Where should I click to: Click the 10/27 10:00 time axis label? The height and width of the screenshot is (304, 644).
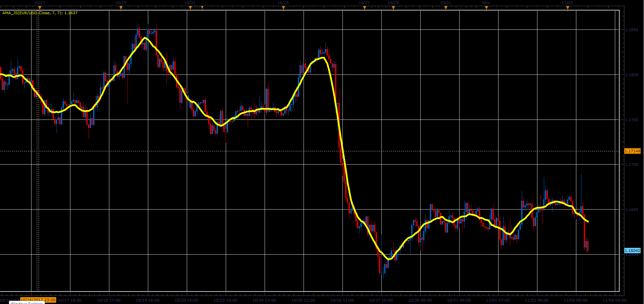point(381,300)
